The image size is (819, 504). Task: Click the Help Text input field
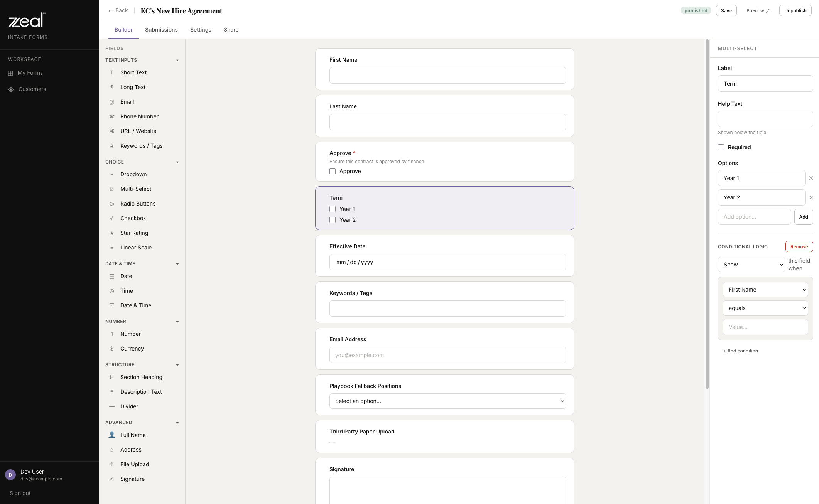(x=765, y=119)
